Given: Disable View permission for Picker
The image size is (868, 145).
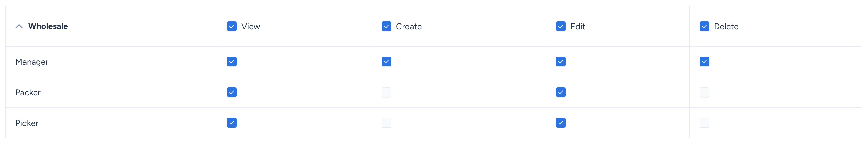Looking at the screenshot, I should coord(232,123).
